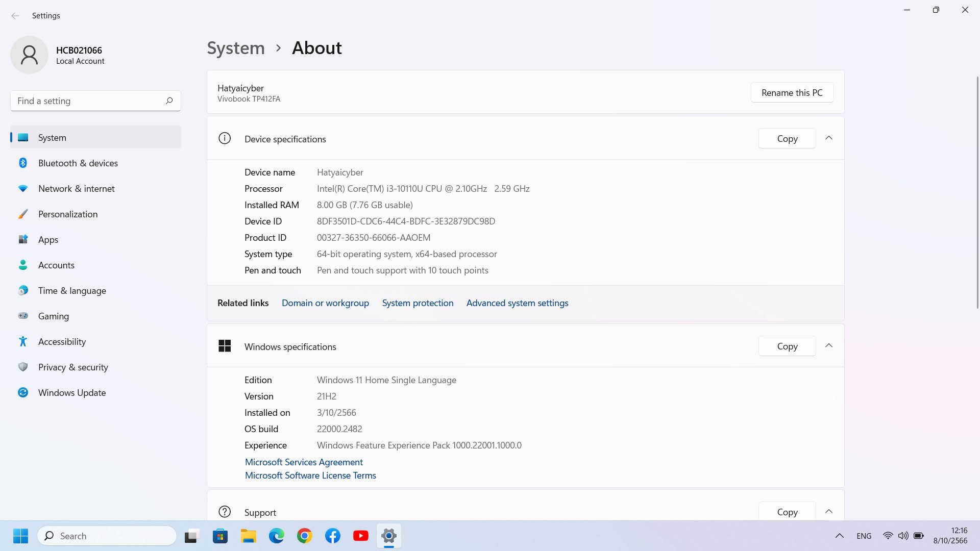Click the Windows Update sync icon
The height and width of the screenshot is (551, 980).
coord(23,393)
